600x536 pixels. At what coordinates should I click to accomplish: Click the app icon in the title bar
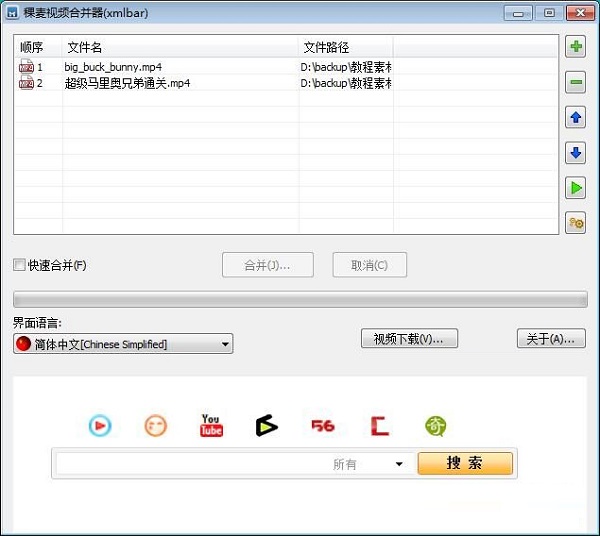point(12,13)
